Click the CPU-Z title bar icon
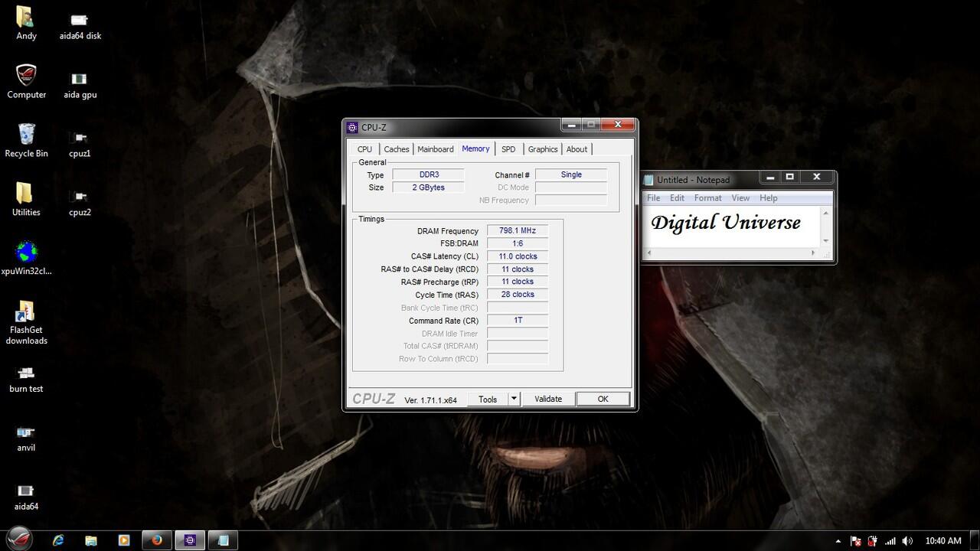The width and height of the screenshot is (980, 551). click(x=352, y=128)
